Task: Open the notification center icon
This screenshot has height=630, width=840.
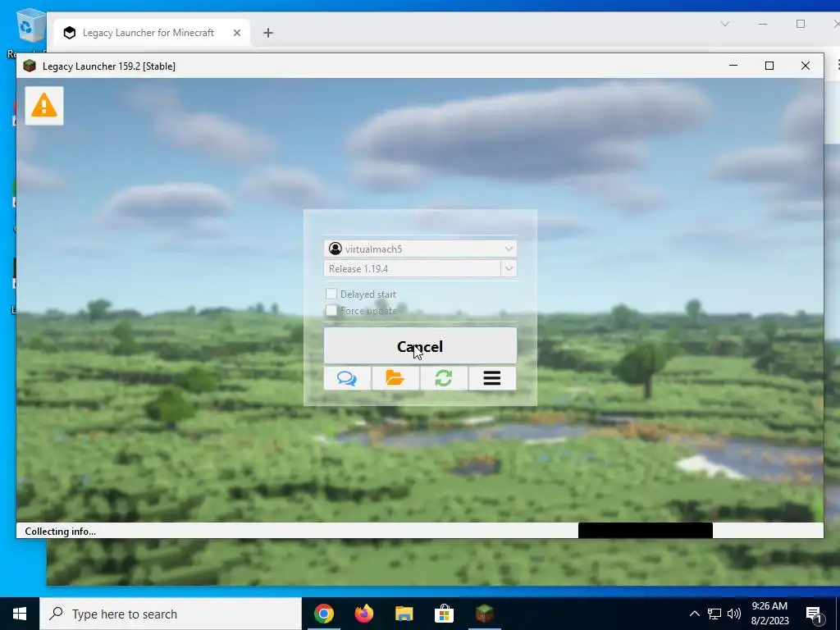Action: (x=815, y=614)
